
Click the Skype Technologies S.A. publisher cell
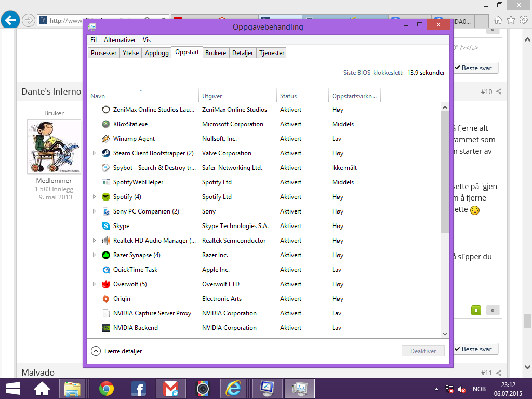(x=235, y=226)
